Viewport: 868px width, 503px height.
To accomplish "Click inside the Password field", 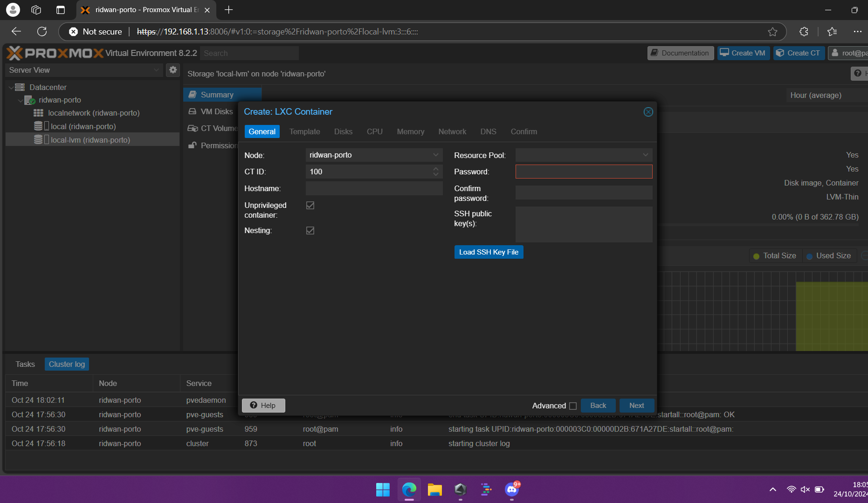I will 584,171.
